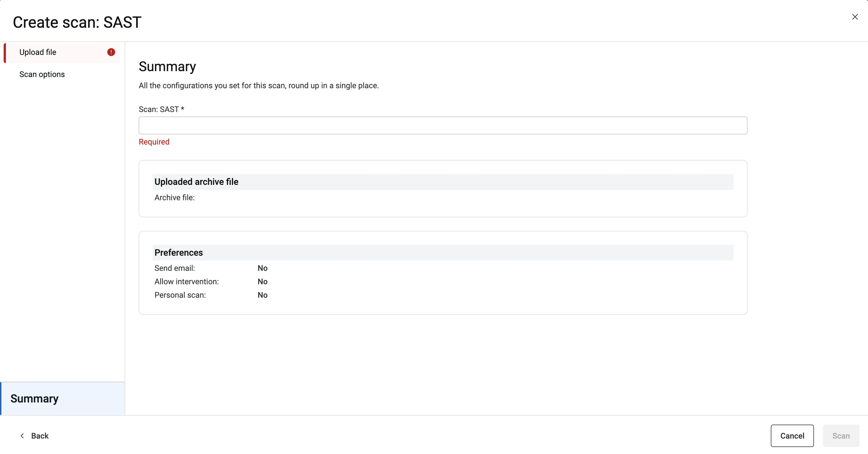Open the Upload file step
Image resolution: width=868 pixels, height=454 pixels.
click(38, 52)
